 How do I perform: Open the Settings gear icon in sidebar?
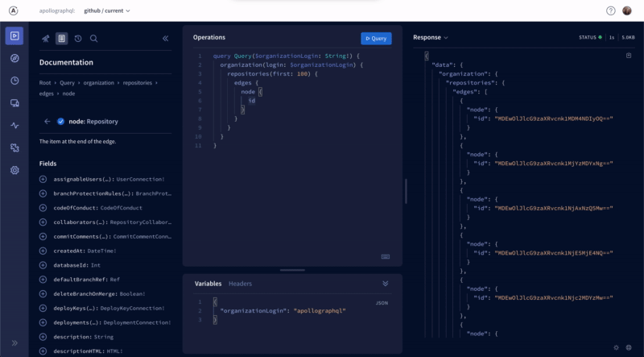coord(14,170)
